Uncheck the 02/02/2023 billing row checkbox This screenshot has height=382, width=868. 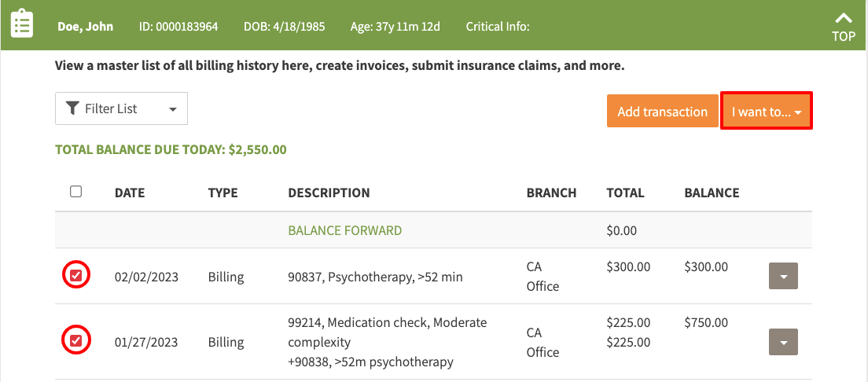point(76,276)
